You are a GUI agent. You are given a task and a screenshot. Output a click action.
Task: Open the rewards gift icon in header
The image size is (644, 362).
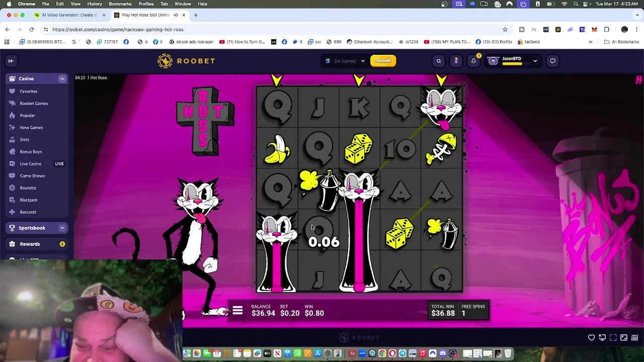coord(456,61)
